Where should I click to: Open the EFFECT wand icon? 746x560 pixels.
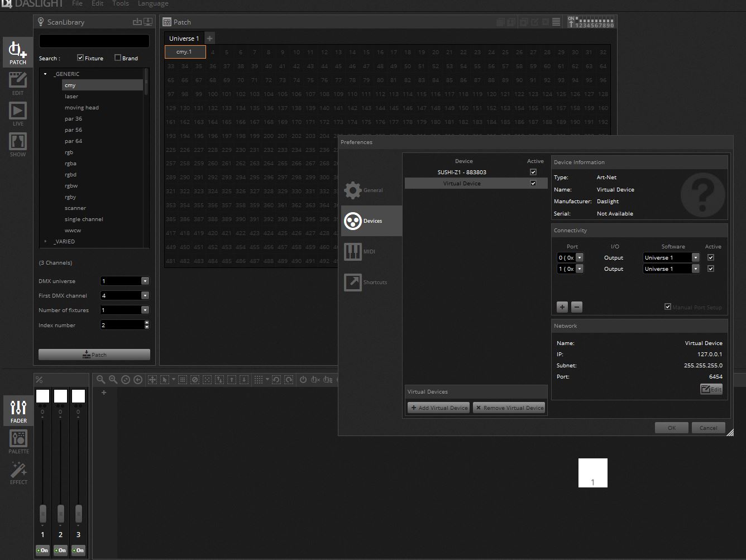point(18,472)
